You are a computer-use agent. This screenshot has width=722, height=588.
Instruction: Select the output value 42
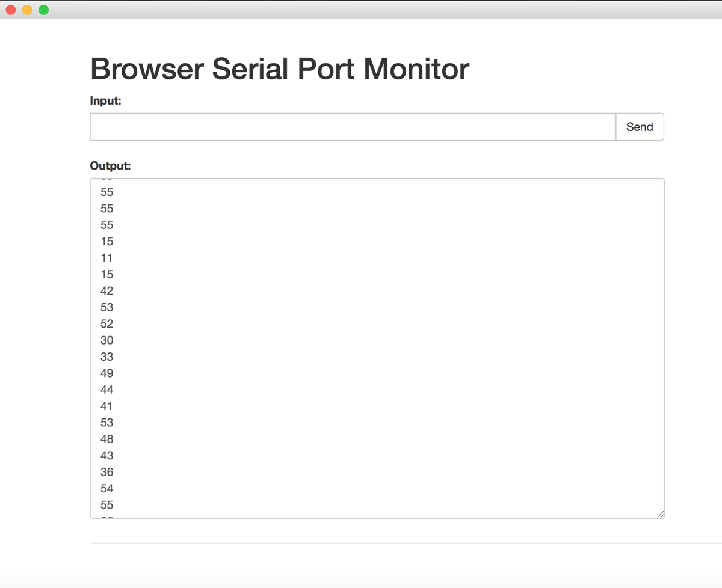click(x=107, y=291)
